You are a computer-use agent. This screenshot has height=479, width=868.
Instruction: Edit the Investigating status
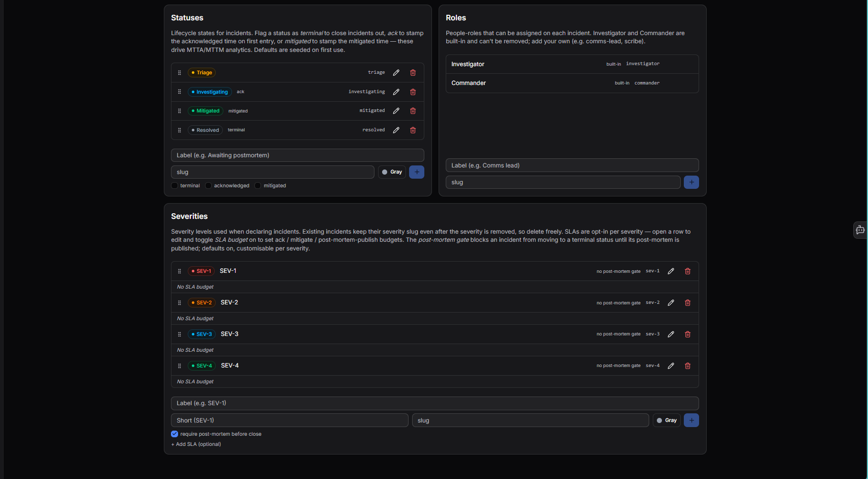coord(396,92)
